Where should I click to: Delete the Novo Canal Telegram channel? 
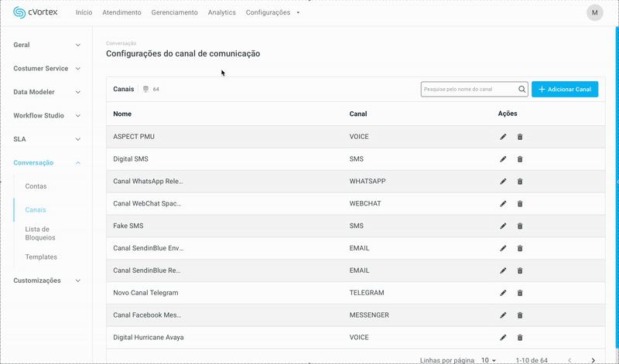[520, 293]
